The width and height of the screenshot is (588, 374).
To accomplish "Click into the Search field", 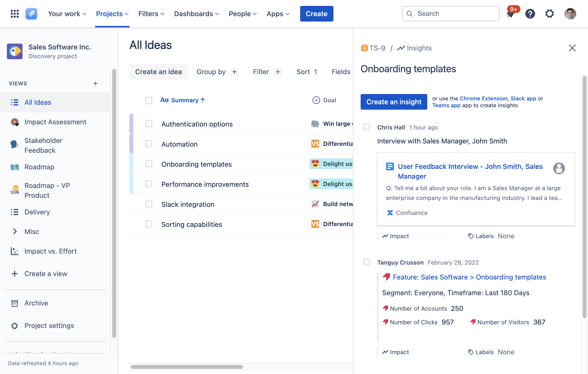I will click(451, 14).
